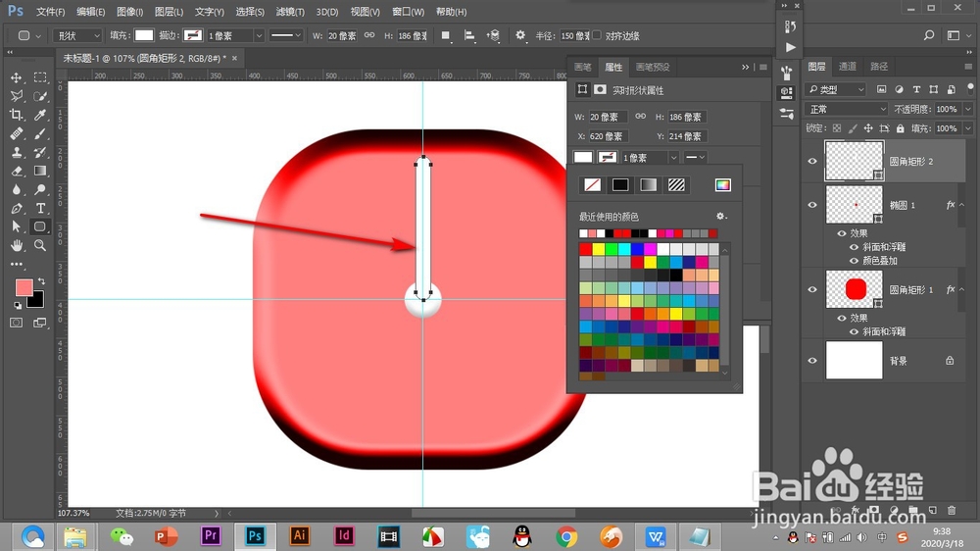Open path alignment options

pos(469,35)
